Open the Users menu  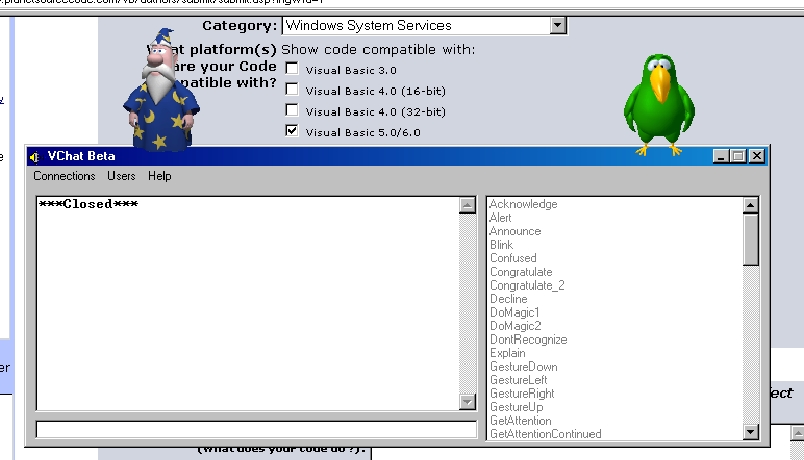coord(121,176)
